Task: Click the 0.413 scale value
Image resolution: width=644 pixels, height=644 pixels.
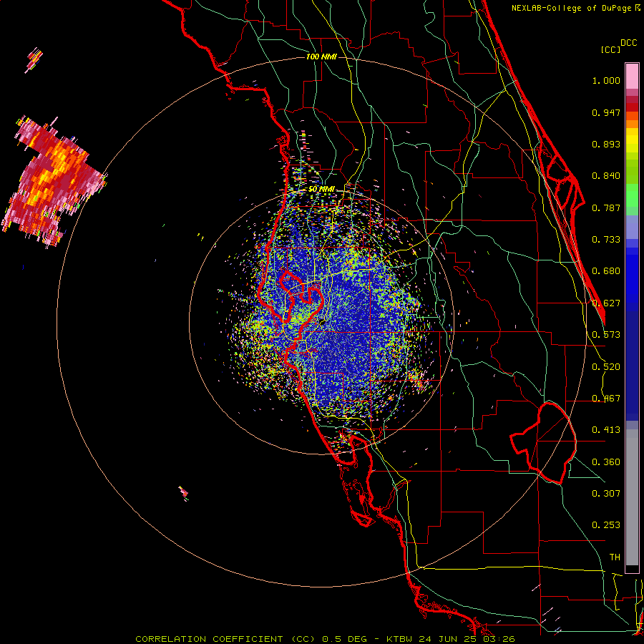Action: 606,430
